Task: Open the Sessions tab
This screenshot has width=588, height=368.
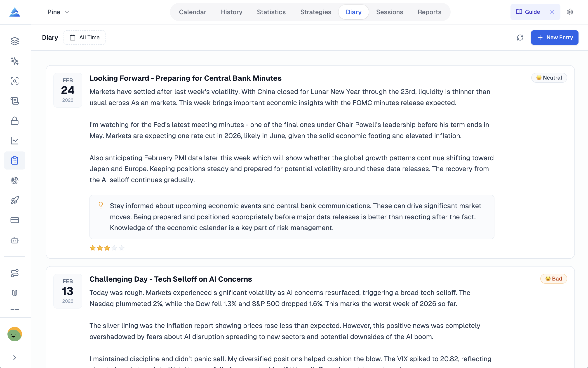Action: (x=390, y=12)
